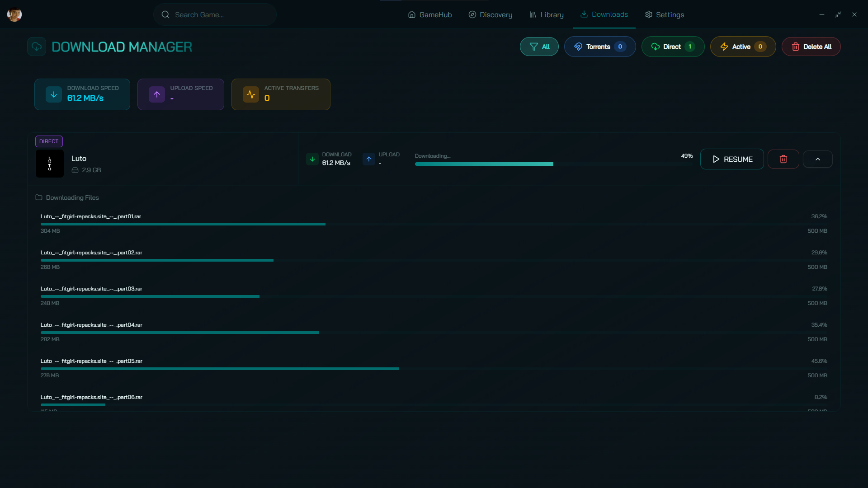
Task: Click the Luto game title
Action: point(79,159)
